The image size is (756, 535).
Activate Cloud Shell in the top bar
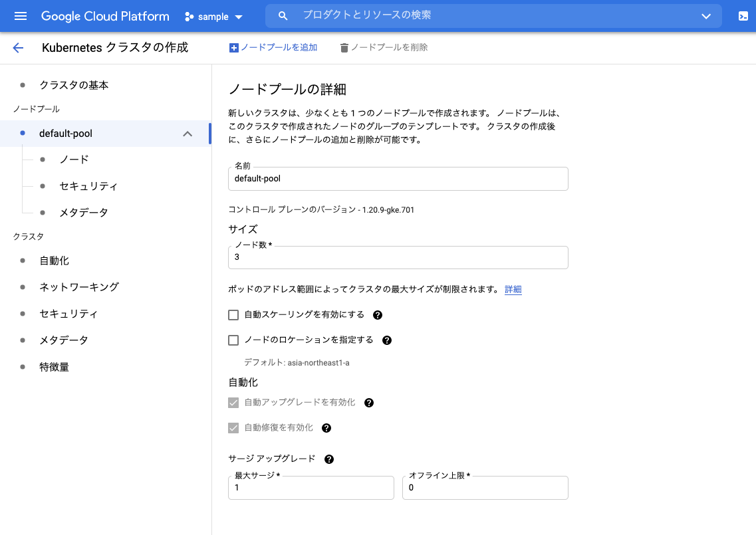tap(744, 16)
